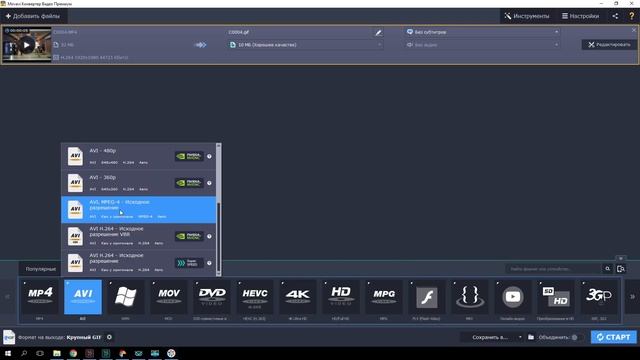640x360 pixels.
Task: Select the AVI format tile
Action: [x=83, y=297]
